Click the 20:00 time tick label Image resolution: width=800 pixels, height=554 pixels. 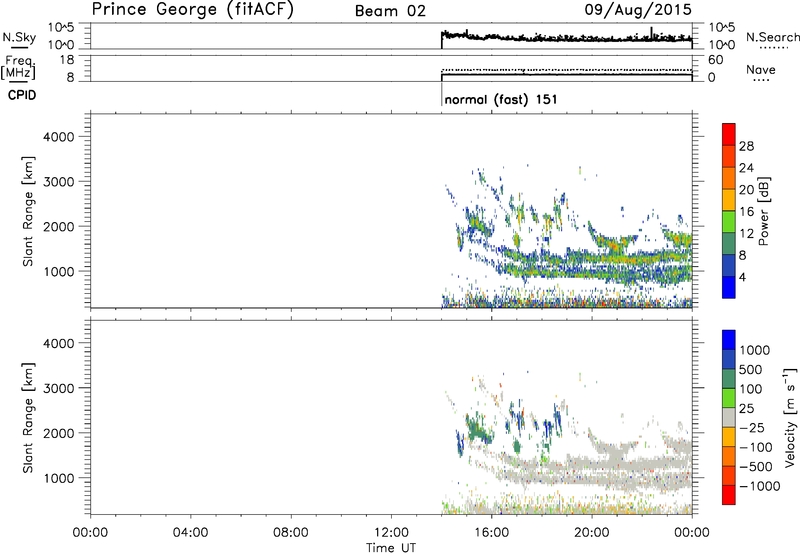click(x=592, y=533)
